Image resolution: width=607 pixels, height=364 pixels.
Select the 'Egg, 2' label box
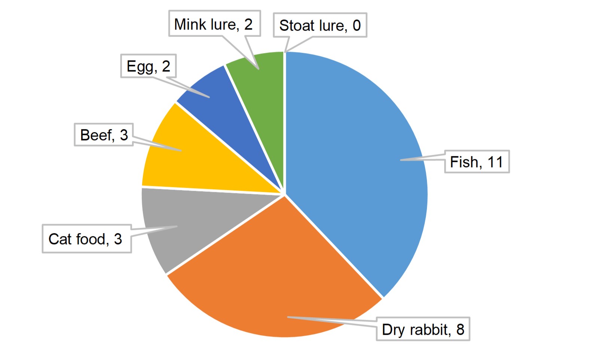[x=148, y=66]
